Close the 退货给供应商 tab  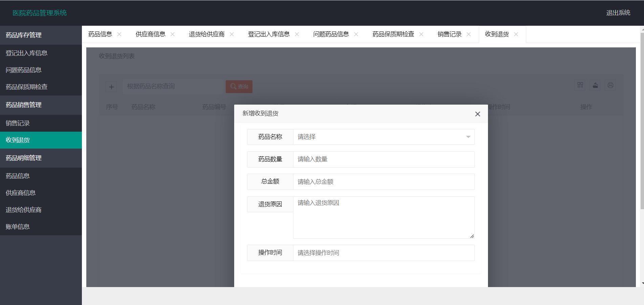point(232,34)
